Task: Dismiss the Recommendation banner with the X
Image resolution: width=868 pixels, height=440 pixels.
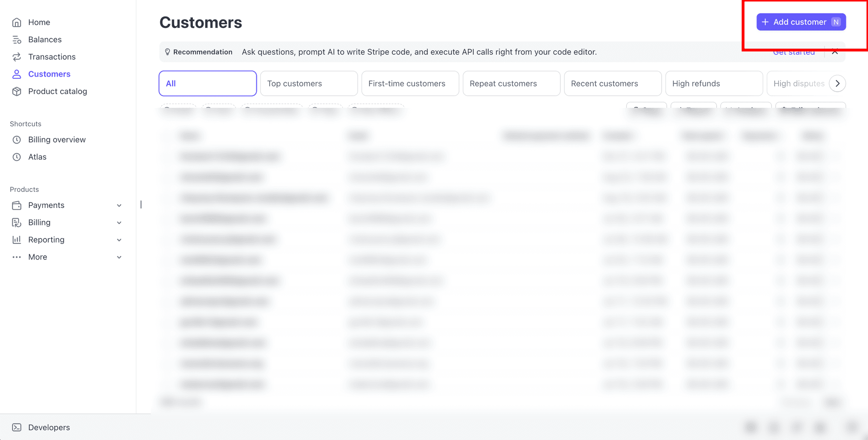Action: point(835,52)
